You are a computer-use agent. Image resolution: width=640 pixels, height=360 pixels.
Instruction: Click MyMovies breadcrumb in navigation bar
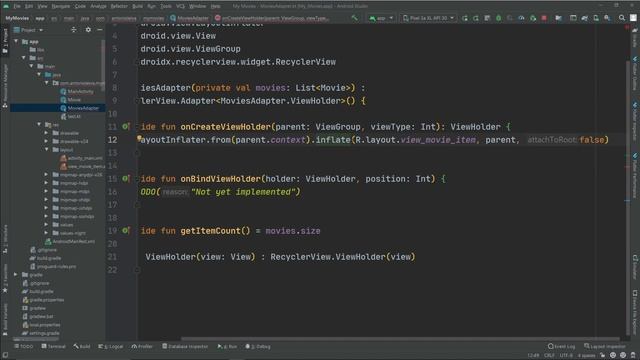click(x=17, y=18)
